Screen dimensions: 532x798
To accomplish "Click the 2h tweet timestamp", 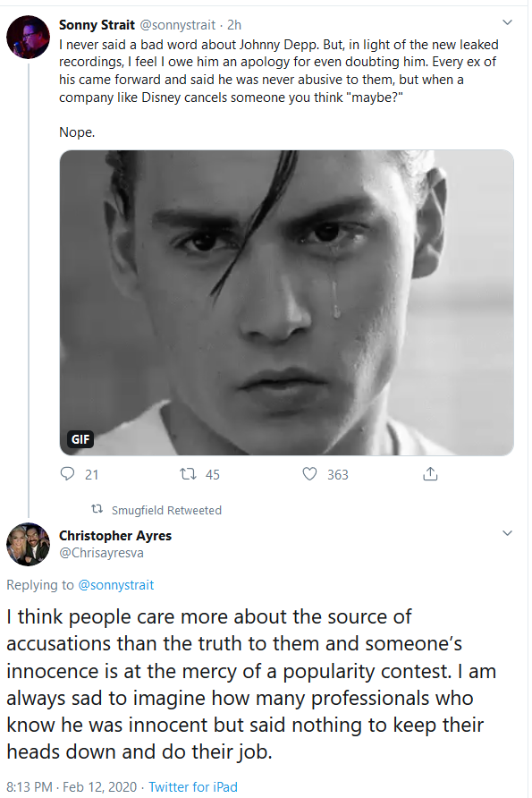I will coord(234,25).
